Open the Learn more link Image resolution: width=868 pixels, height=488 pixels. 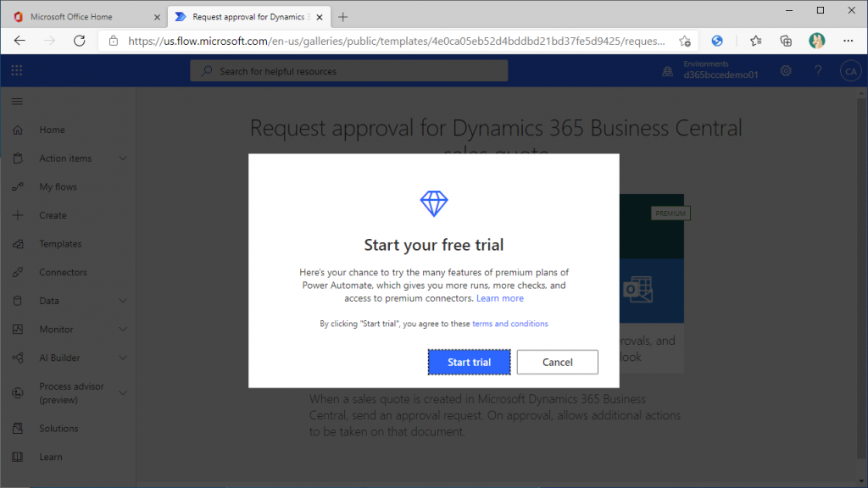(x=500, y=298)
